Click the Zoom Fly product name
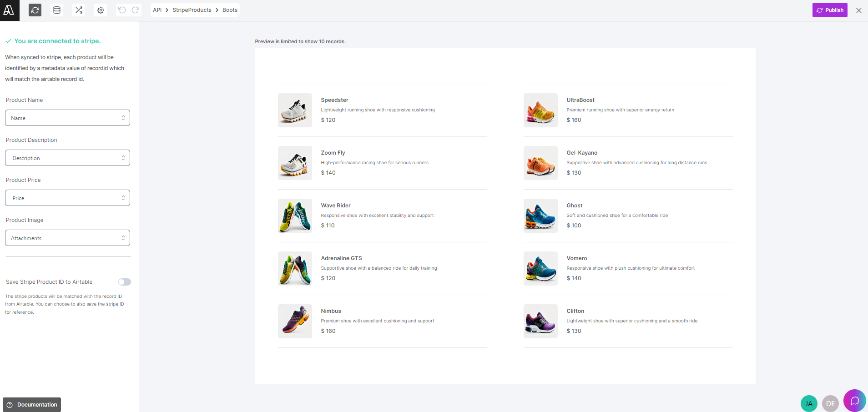 point(333,153)
